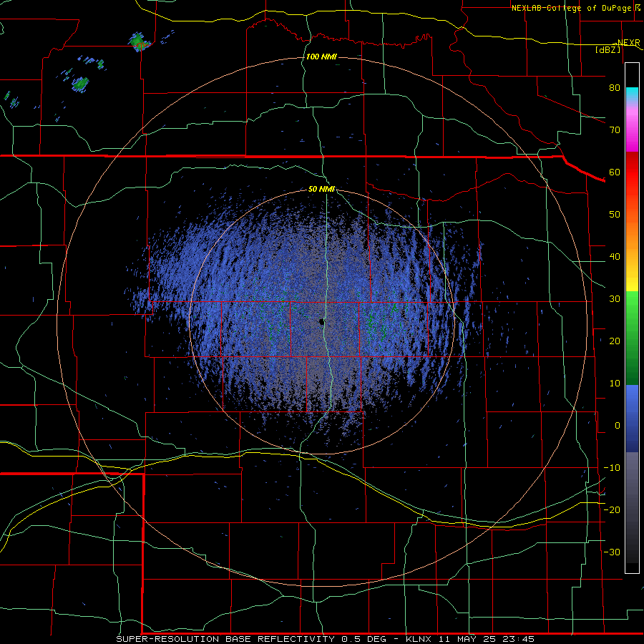Click the KLNX radar site center dot
Screen dimensions: 644x644
pyautogui.click(x=321, y=323)
